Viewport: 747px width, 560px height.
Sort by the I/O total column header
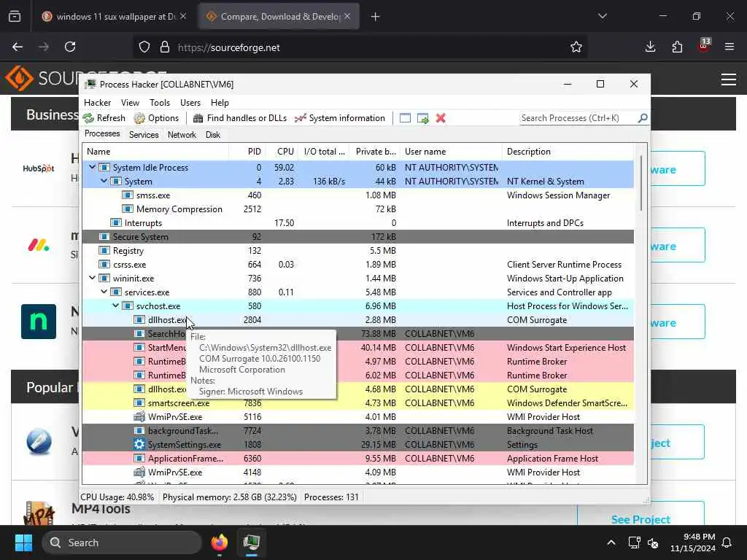(323, 152)
